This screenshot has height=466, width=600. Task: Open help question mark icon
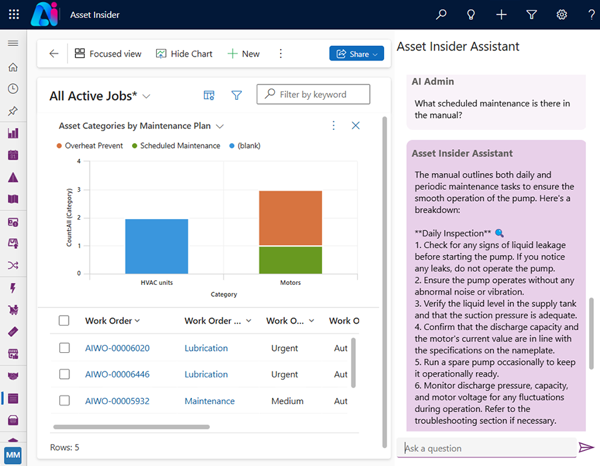click(591, 15)
